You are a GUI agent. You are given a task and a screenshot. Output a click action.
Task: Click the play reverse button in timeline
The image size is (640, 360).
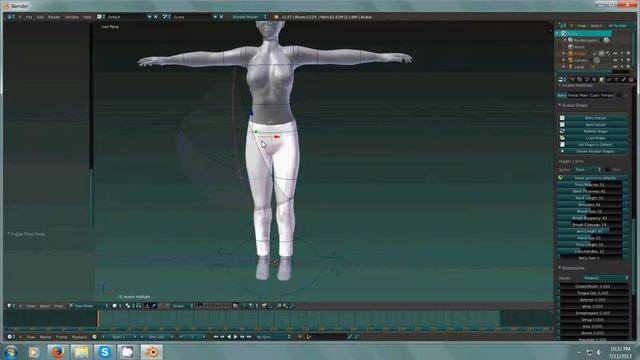pos(229,337)
